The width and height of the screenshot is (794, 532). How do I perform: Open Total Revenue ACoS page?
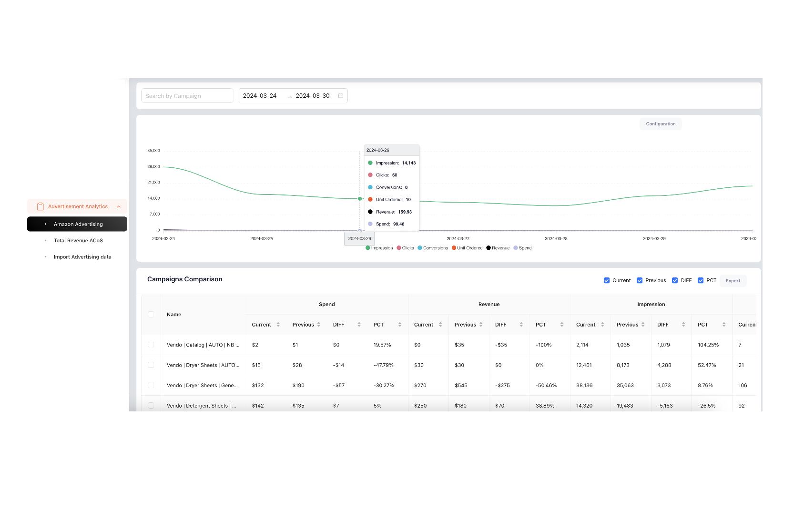(78, 241)
